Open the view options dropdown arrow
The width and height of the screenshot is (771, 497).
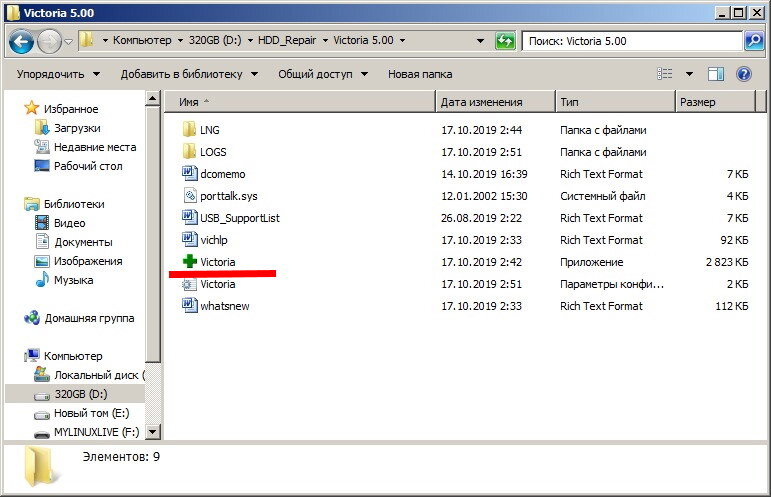tap(689, 74)
